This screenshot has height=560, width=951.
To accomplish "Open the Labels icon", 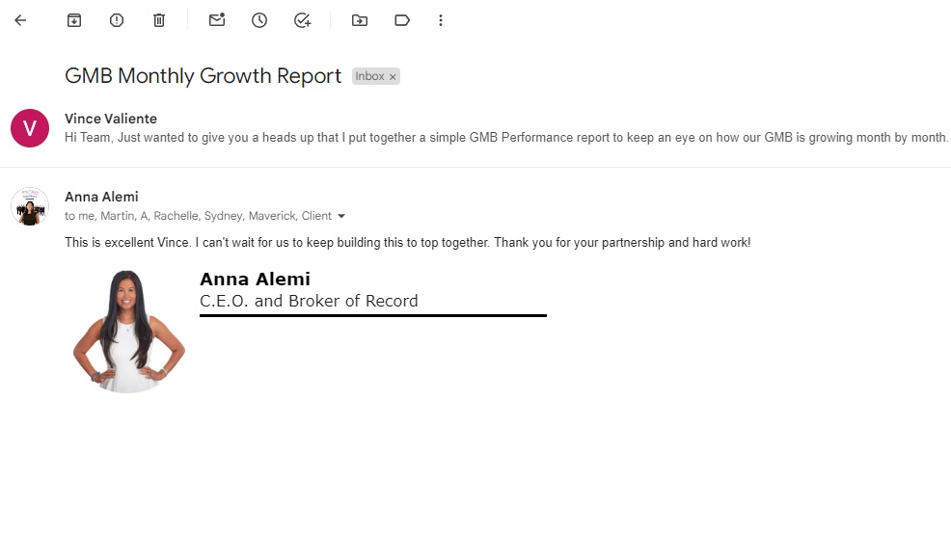I will point(402,20).
